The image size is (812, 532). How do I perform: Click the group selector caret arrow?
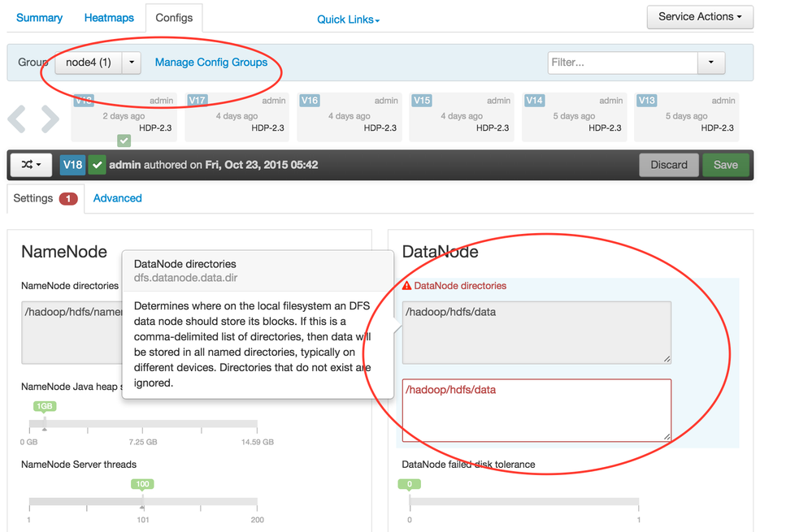pos(132,62)
